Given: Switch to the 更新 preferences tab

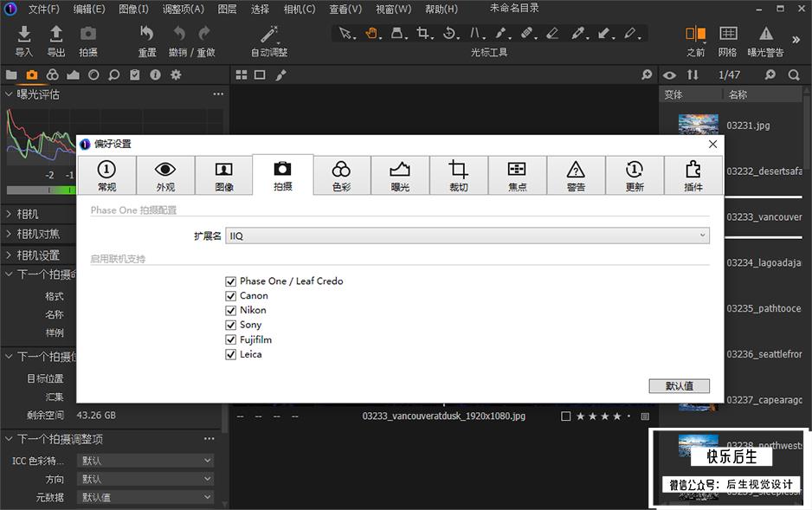Looking at the screenshot, I should (635, 176).
